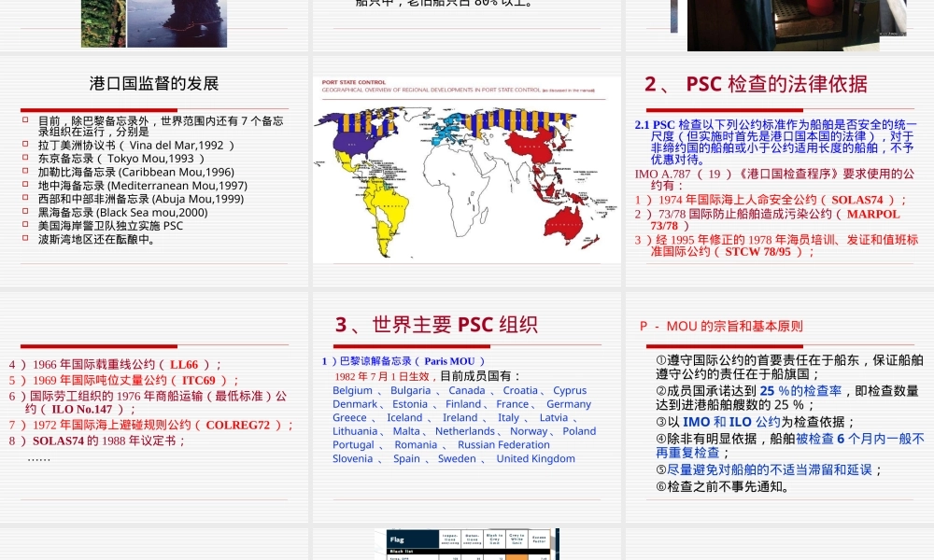The image size is (934, 560).
Task: Click the bullet 东京备忘录 (Tokyo Mou,1993)
Action: 121,159
